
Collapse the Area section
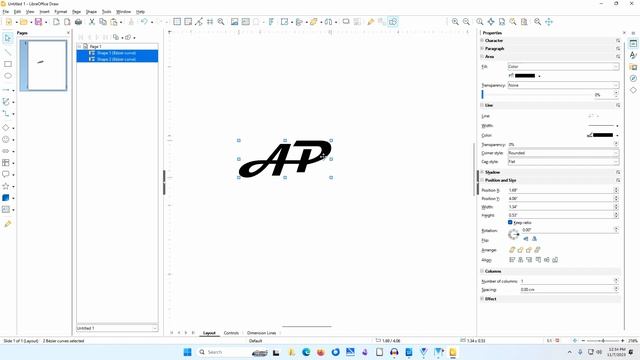click(x=482, y=56)
